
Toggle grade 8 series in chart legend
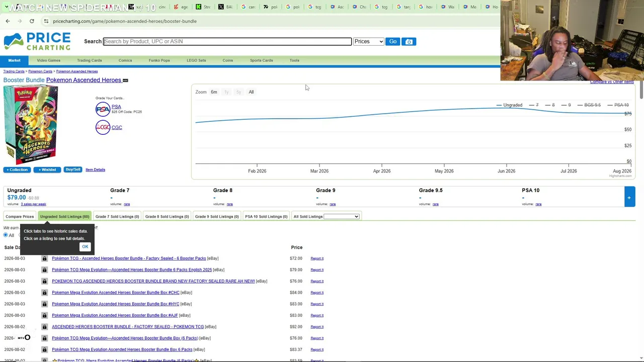click(x=550, y=105)
